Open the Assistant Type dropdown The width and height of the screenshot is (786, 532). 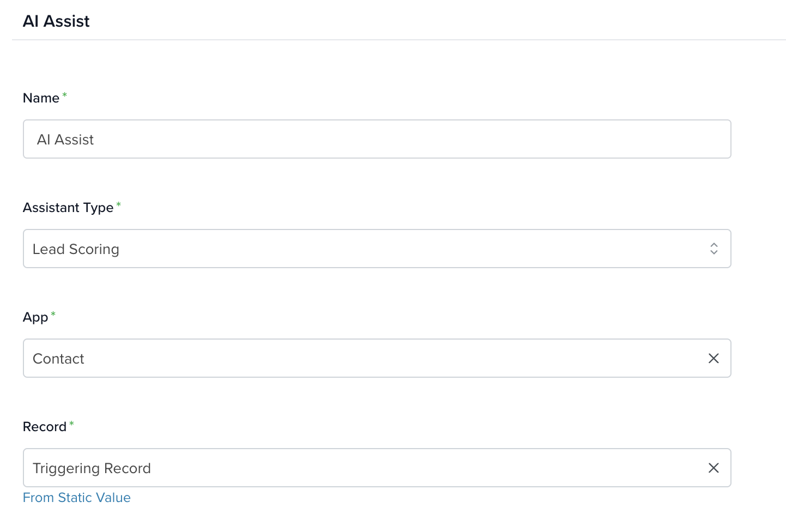(377, 249)
